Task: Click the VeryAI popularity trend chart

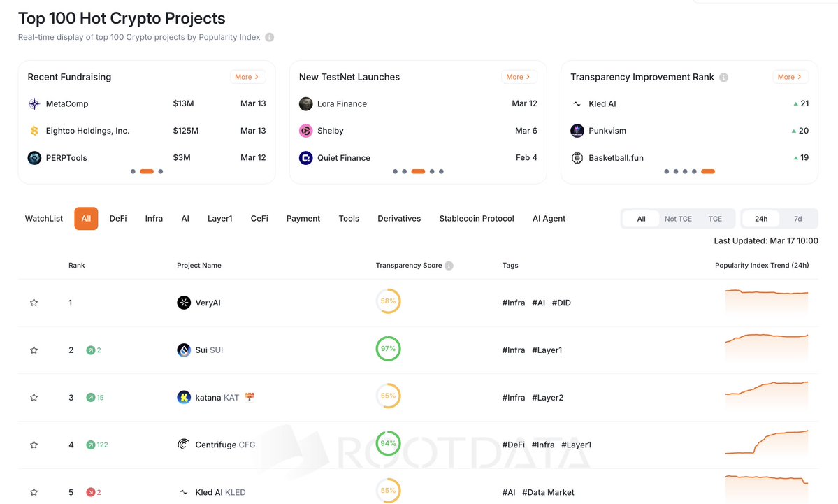Action: coord(767,302)
